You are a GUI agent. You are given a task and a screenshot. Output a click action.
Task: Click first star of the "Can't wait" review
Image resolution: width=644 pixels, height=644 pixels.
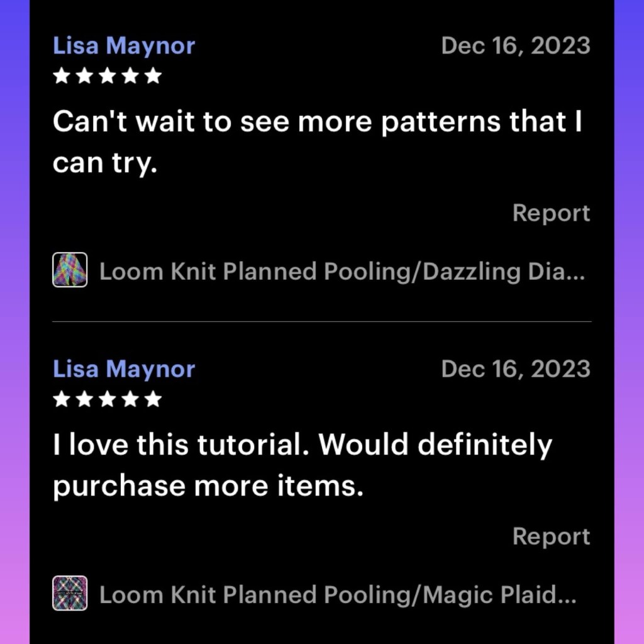(62, 76)
